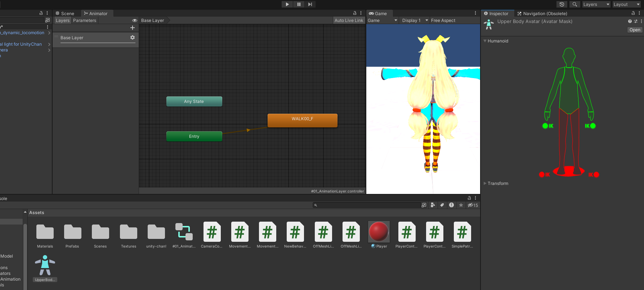Screen dimensions: 644x290
Task: Open the Game view mode dropdown
Action: point(383,21)
